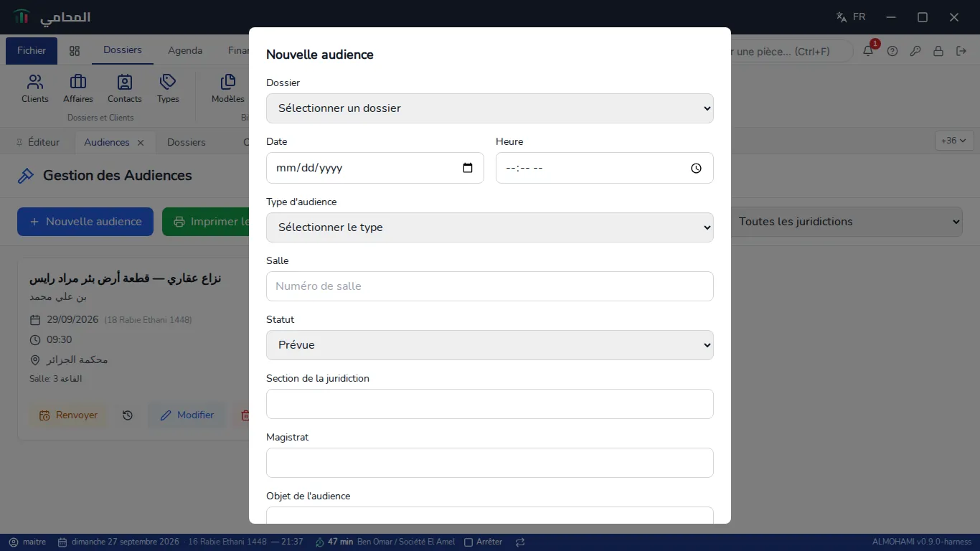Switch to the Dossiers ribbon tab
Viewport: 980px width, 551px height.
point(123,50)
